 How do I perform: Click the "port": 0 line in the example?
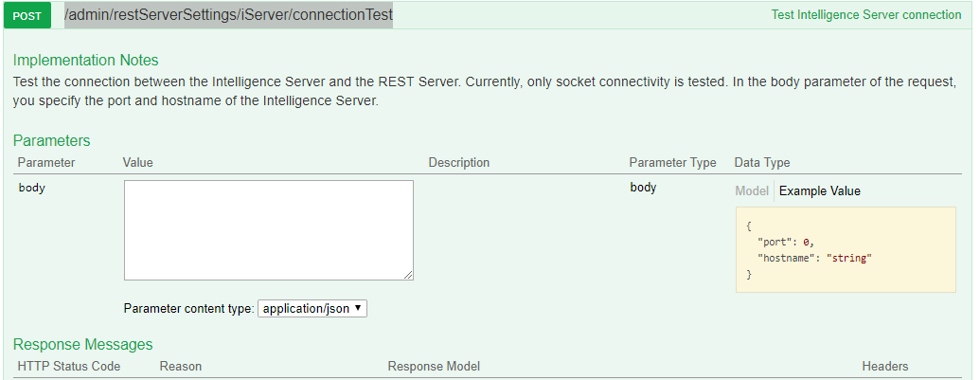[786, 242]
